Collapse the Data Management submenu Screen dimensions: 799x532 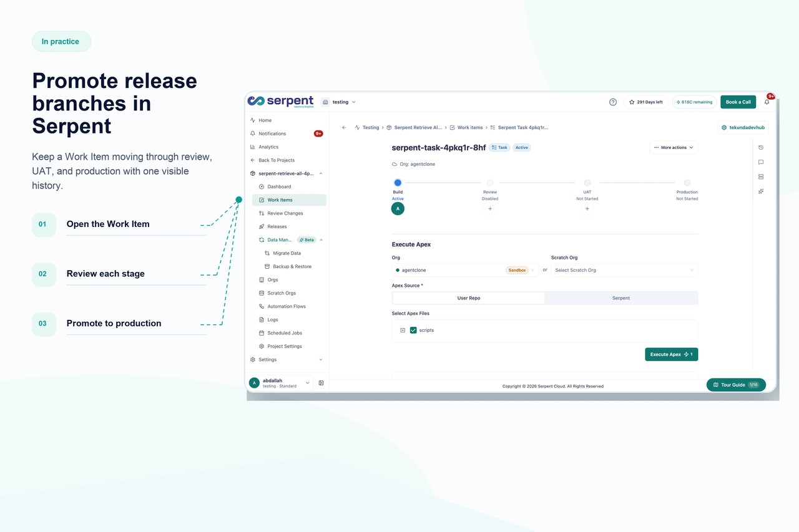(321, 240)
